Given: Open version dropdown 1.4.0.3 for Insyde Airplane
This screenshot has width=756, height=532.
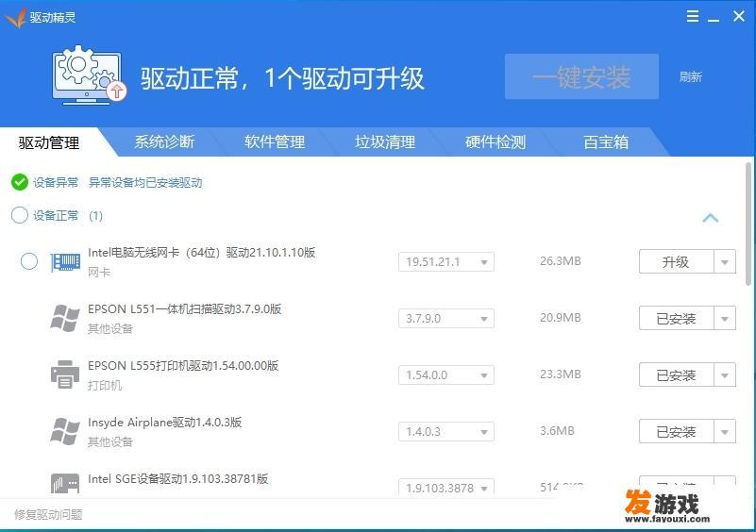Looking at the screenshot, I should (446, 431).
